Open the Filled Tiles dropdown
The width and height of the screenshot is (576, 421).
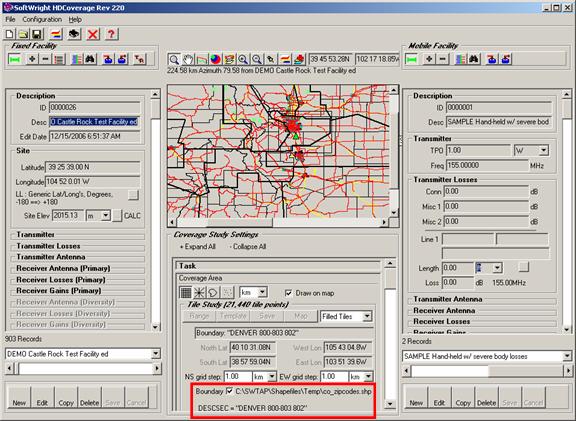point(367,316)
